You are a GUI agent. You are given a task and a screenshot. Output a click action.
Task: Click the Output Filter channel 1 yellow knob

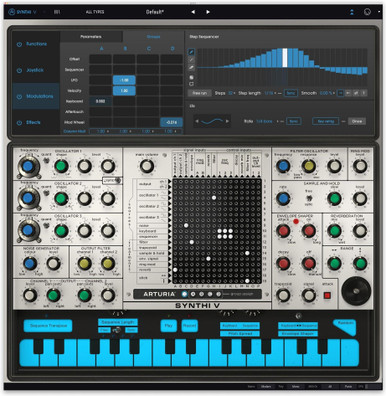[84, 263]
